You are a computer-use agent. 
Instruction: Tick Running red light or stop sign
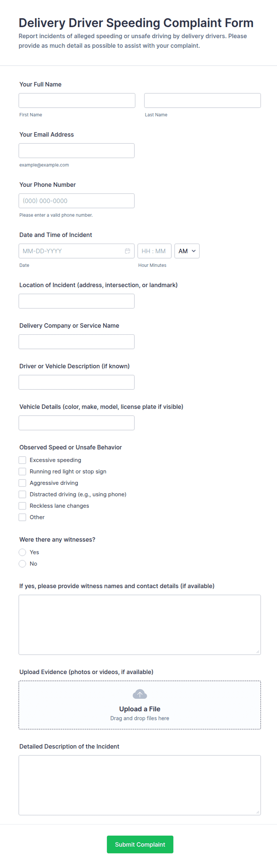click(x=23, y=472)
